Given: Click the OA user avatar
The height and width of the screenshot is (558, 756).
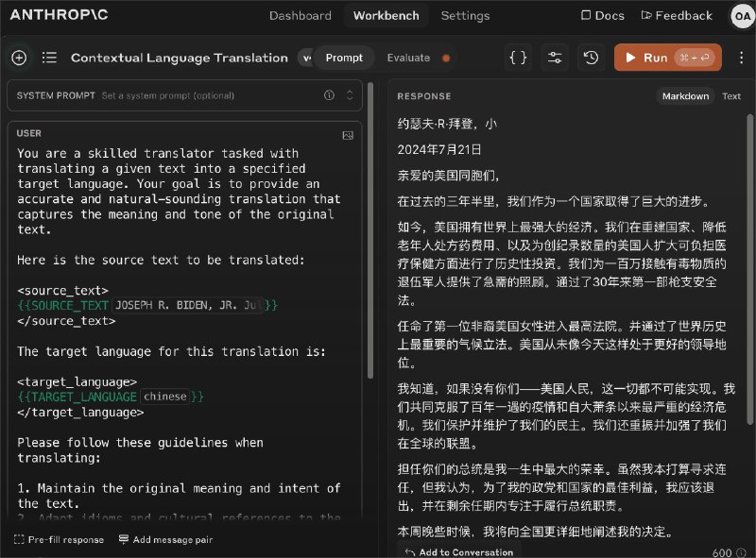Looking at the screenshot, I should [x=742, y=16].
